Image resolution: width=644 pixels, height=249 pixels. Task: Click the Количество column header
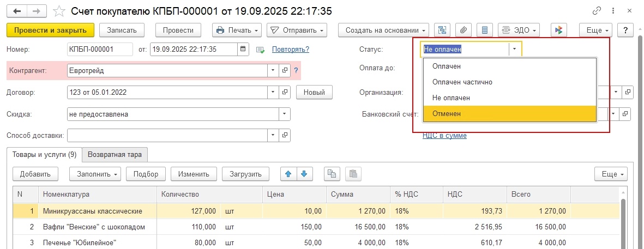coord(209,195)
